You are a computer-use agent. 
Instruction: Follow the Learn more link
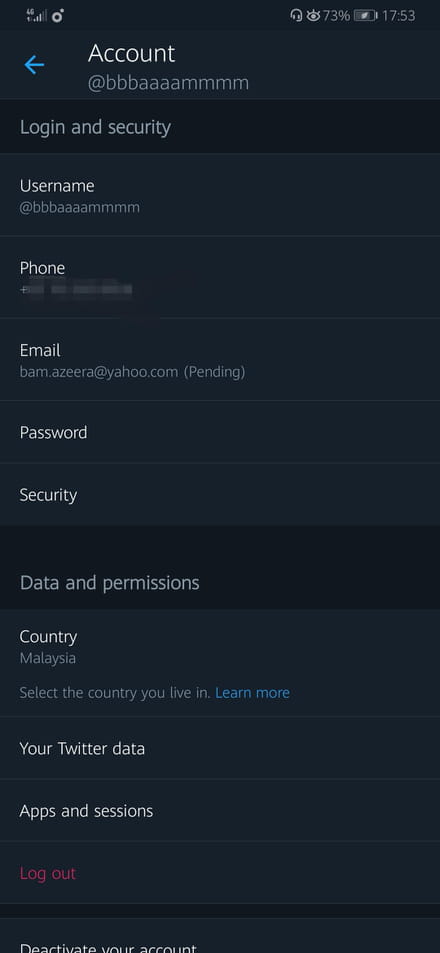pos(252,693)
